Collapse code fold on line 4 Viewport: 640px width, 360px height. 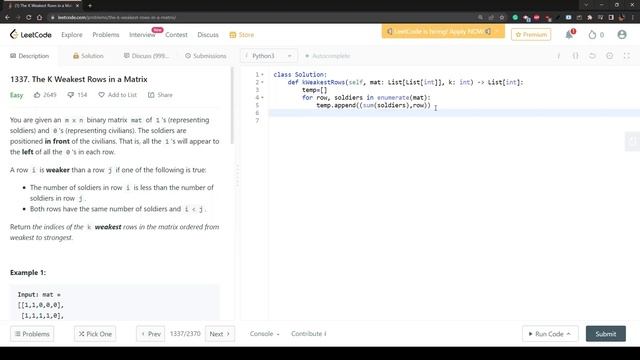(262, 98)
